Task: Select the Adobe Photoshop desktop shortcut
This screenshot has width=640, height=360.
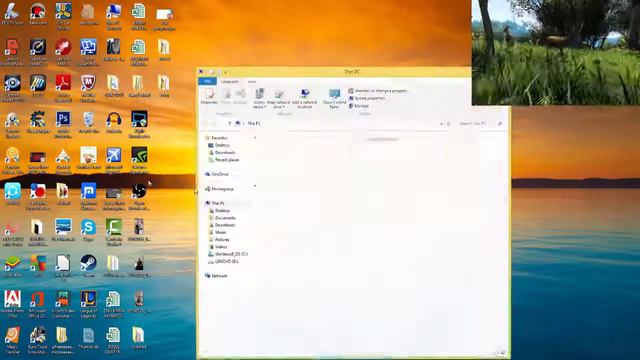Action: pyautogui.click(x=63, y=124)
